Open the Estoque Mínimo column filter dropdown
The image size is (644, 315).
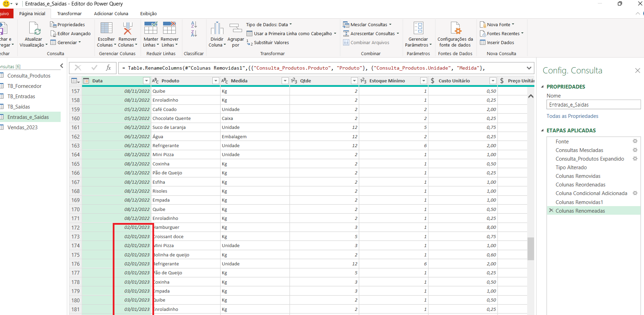coord(424,81)
